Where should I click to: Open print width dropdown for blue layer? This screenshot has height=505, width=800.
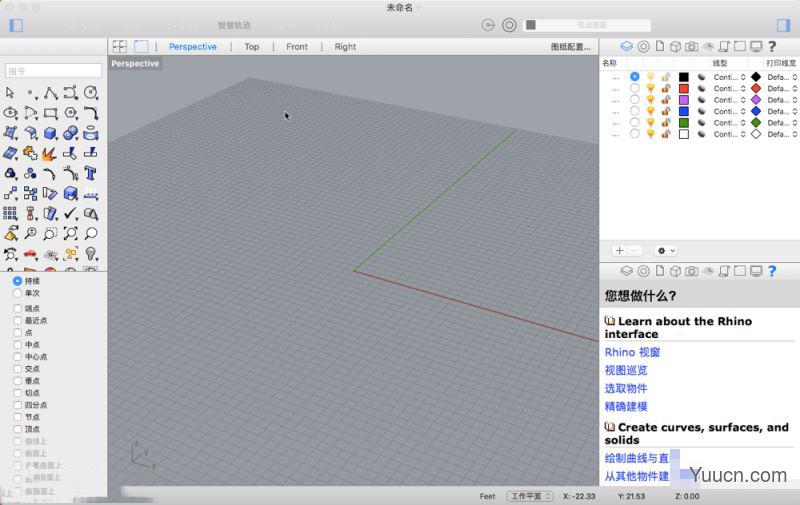[782, 111]
